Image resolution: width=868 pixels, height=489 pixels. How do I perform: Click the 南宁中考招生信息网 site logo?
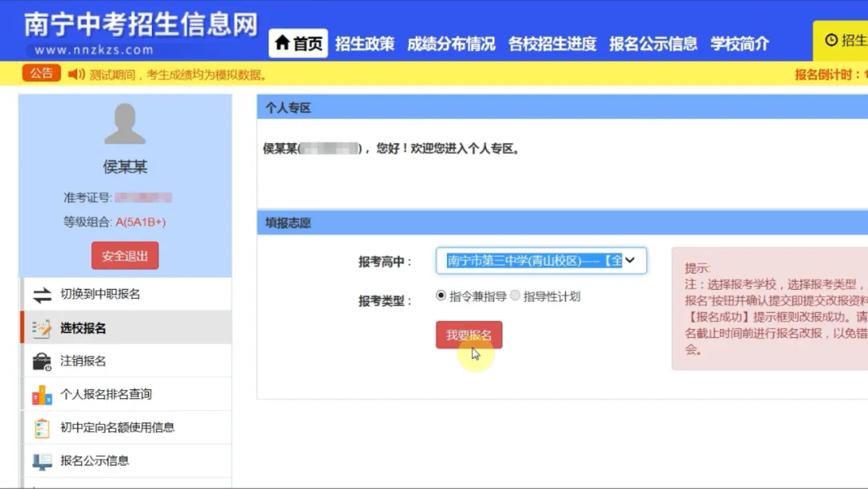(x=141, y=24)
